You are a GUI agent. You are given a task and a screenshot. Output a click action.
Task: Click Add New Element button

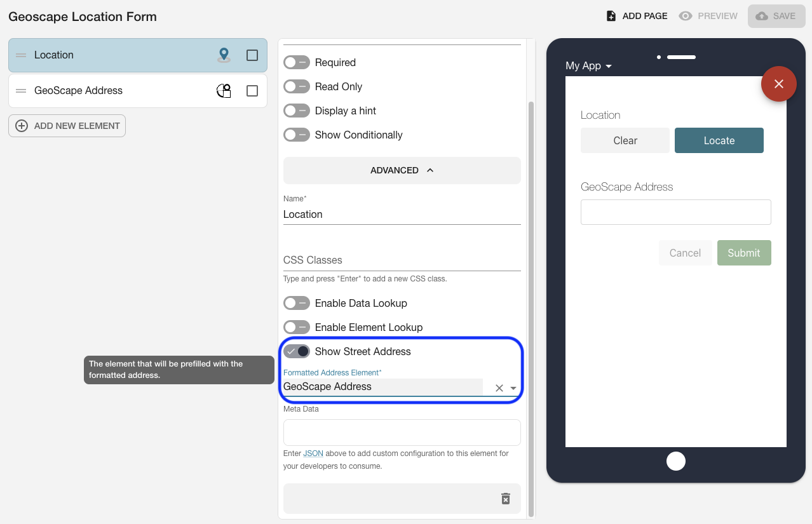pos(67,126)
